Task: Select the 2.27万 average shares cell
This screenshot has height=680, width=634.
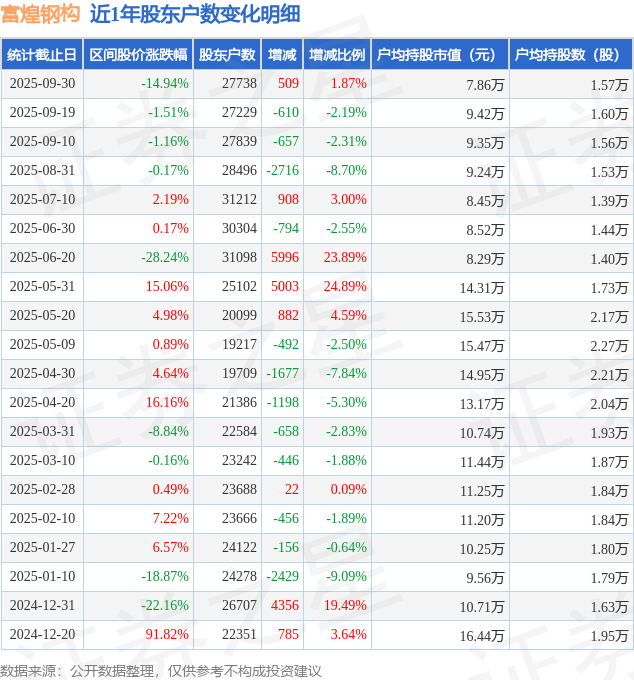Action: [x=609, y=346]
